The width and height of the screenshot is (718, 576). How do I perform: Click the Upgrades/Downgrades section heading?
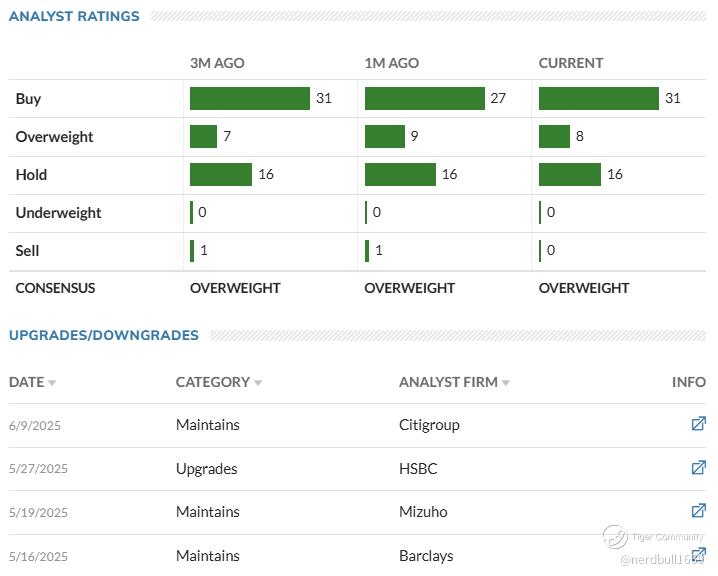pos(104,335)
